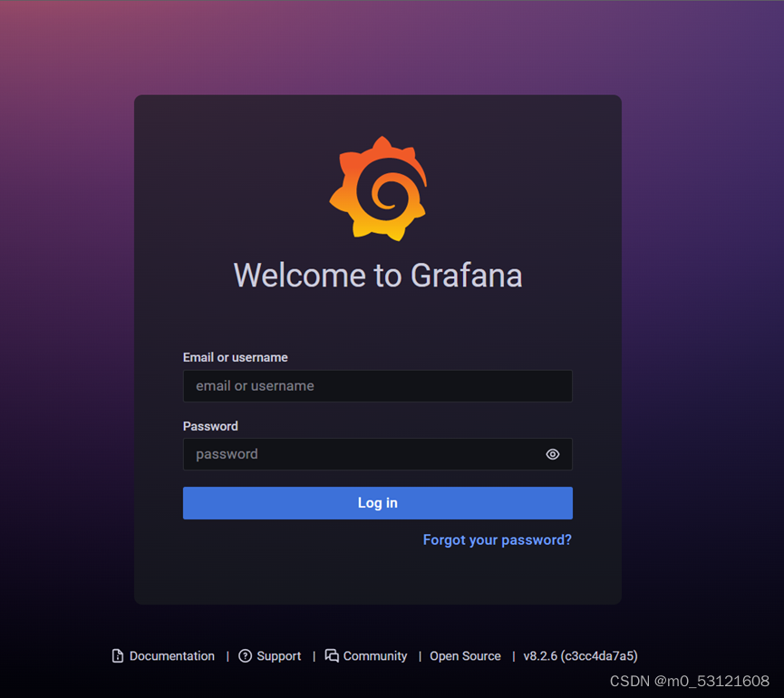Click the v8.2.6 version link
The image size is (784, 698).
click(580, 656)
